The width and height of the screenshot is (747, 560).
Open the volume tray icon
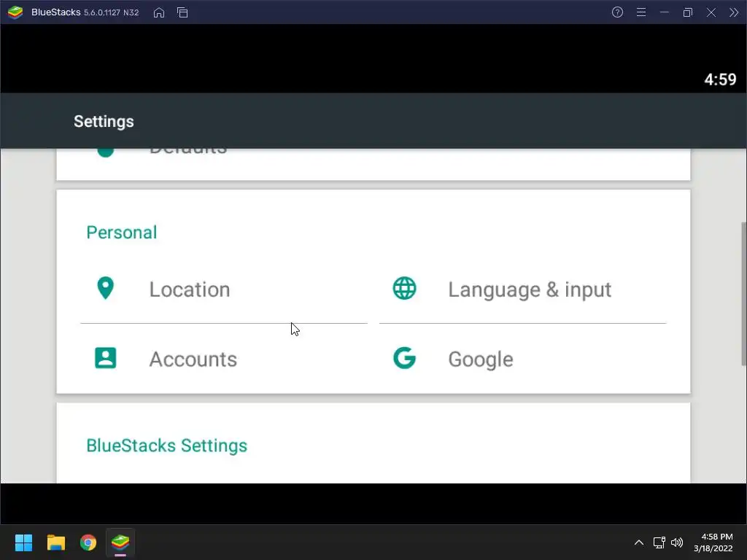click(676, 542)
